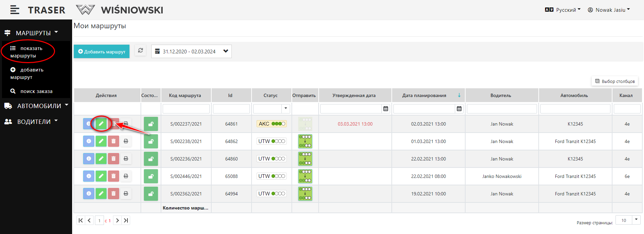Open показать маршруты in the sidebar
644x234 pixels.
pyautogui.click(x=27, y=52)
